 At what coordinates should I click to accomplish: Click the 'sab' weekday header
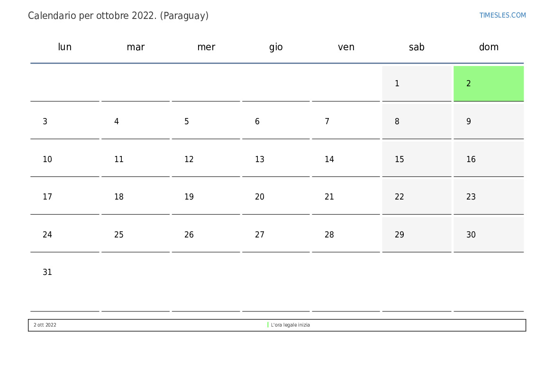pos(417,47)
